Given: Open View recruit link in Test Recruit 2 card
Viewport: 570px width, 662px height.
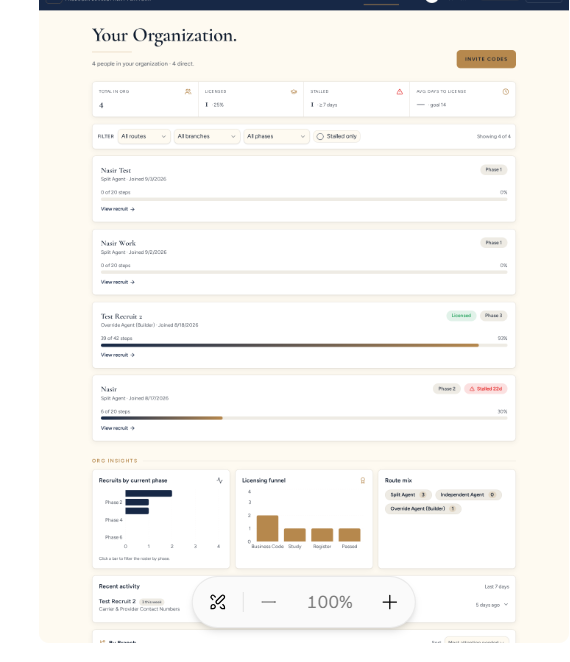Looking at the screenshot, I should pyautogui.click(x=117, y=355).
